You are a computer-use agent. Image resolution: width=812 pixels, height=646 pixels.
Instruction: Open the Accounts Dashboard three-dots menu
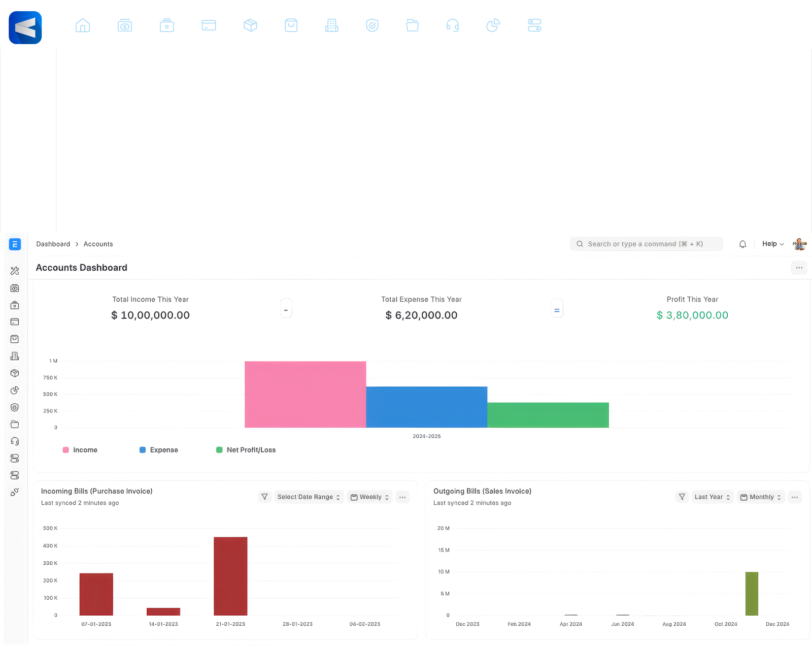point(799,268)
